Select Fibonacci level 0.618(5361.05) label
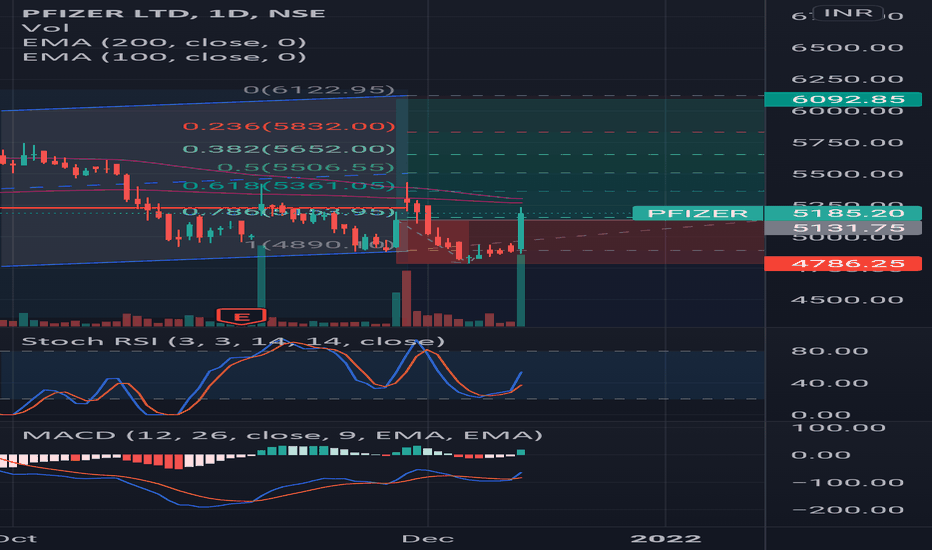The height and width of the screenshot is (550, 932). [289, 186]
